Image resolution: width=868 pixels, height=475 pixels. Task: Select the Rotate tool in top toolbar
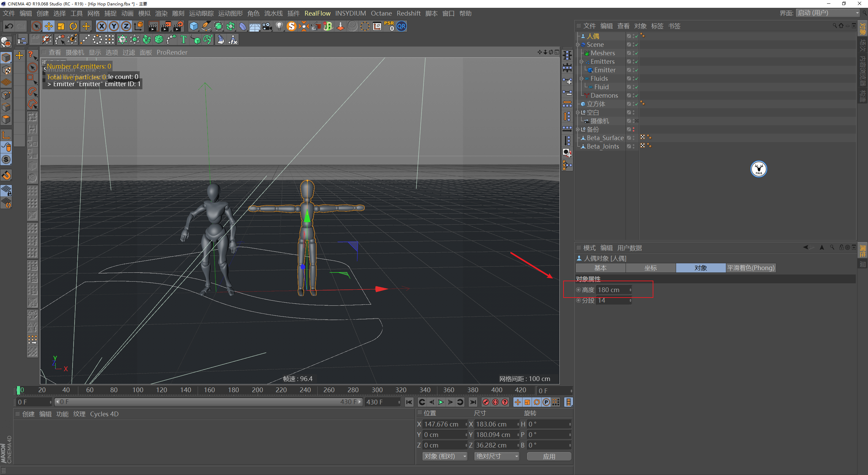pos(73,26)
